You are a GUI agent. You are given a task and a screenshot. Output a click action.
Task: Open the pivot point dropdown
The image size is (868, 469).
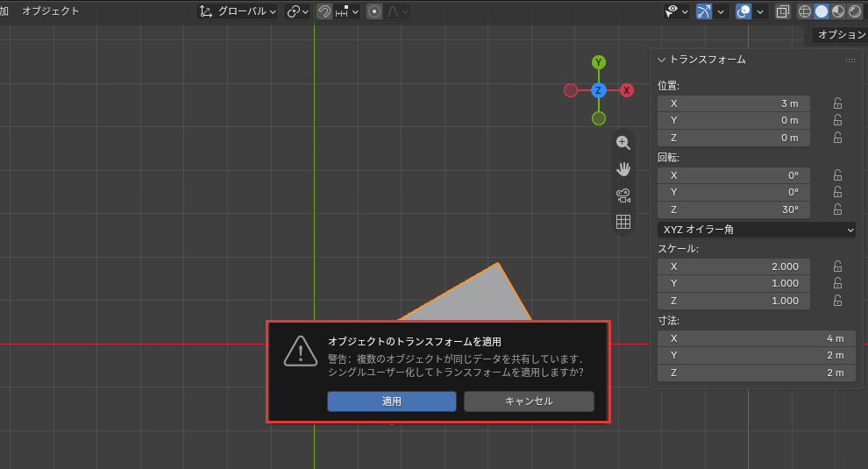click(297, 11)
